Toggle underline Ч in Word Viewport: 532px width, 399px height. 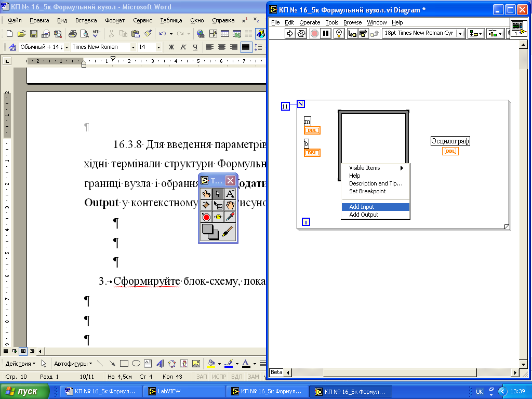tap(195, 47)
